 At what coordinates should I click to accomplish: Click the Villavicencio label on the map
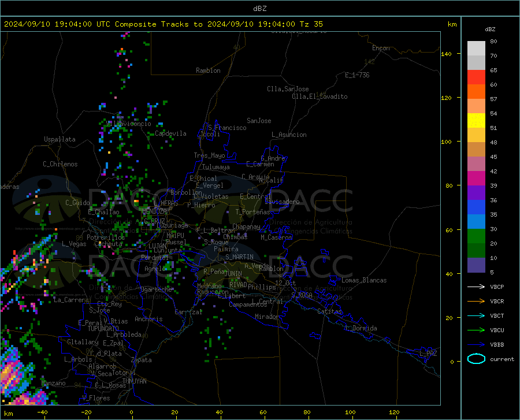point(129,124)
